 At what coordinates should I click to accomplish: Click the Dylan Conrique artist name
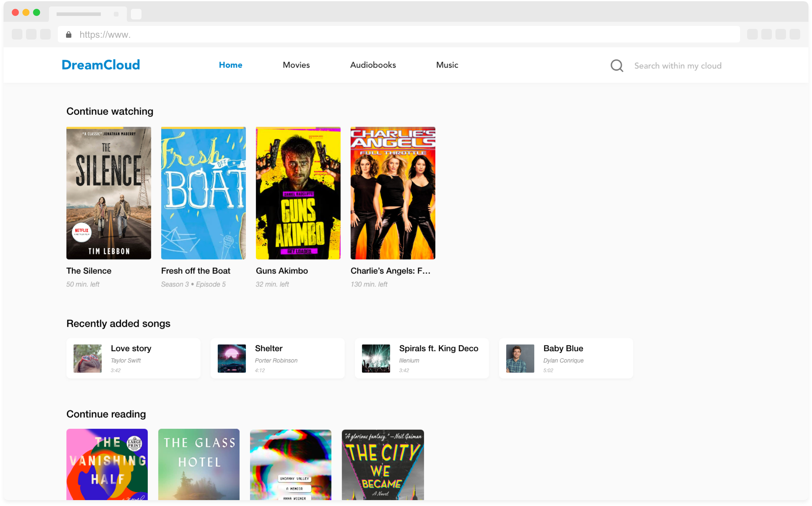click(x=563, y=360)
